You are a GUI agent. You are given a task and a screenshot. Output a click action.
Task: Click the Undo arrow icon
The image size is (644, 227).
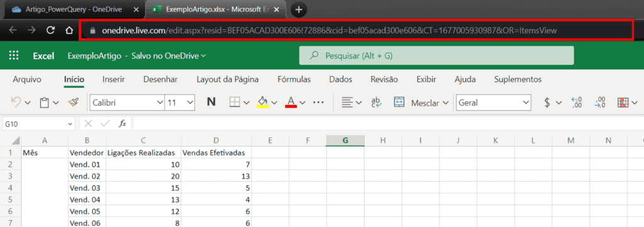(16, 102)
